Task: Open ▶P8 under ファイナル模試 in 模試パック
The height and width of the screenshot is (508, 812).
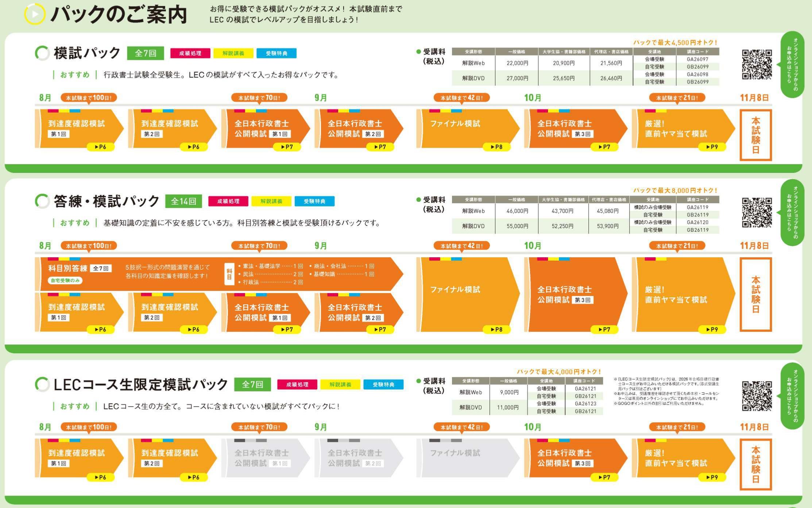Action: [x=497, y=147]
